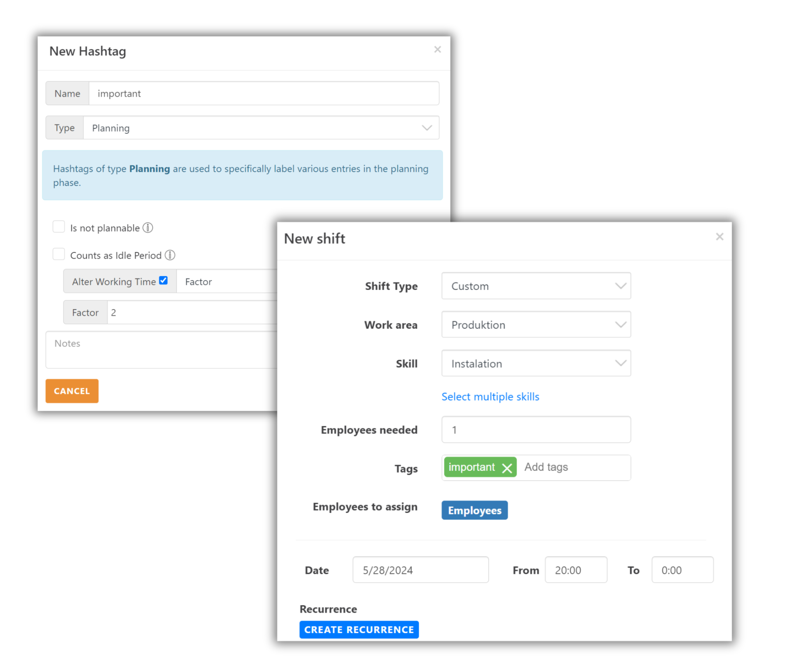This screenshot has height=672, width=807.
Task: Click the shift Date field
Action: coord(420,570)
